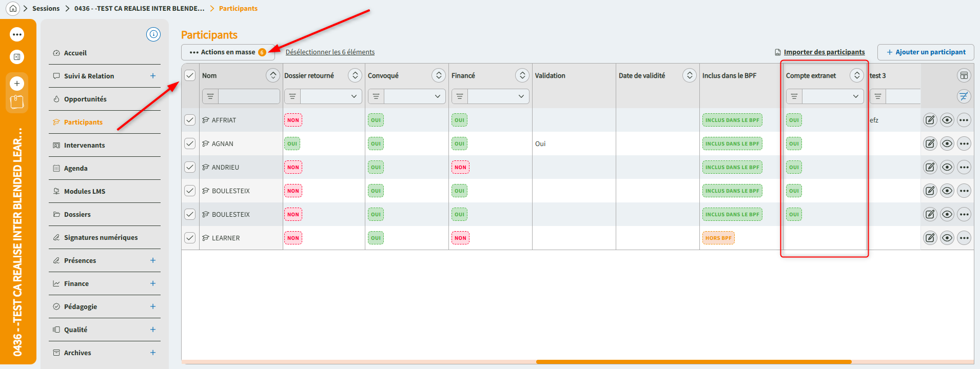Click the edit icon for AFFRIAT row
Image resolution: width=980 pixels, height=369 pixels.
[x=930, y=120]
